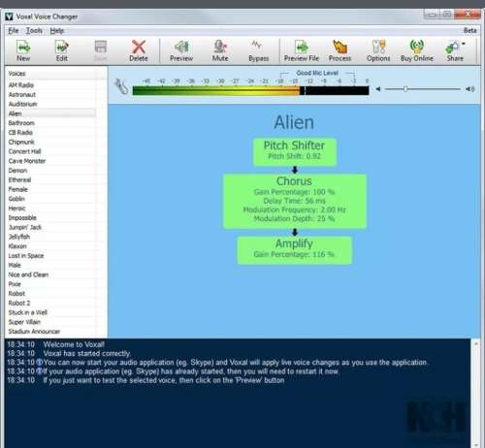Select the Alien voice in list
Viewport: 485px width, 448px height.
pos(51,113)
